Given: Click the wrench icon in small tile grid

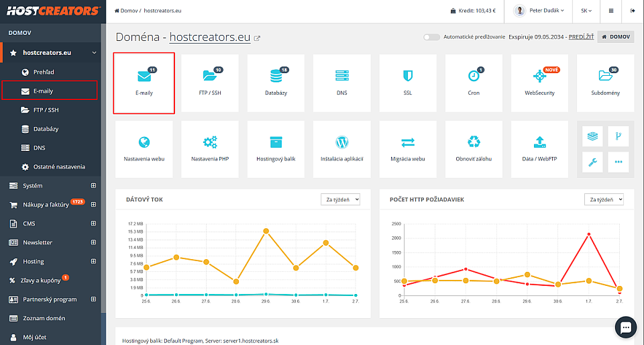Looking at the screenshot, I should click(x=592, y=162).
